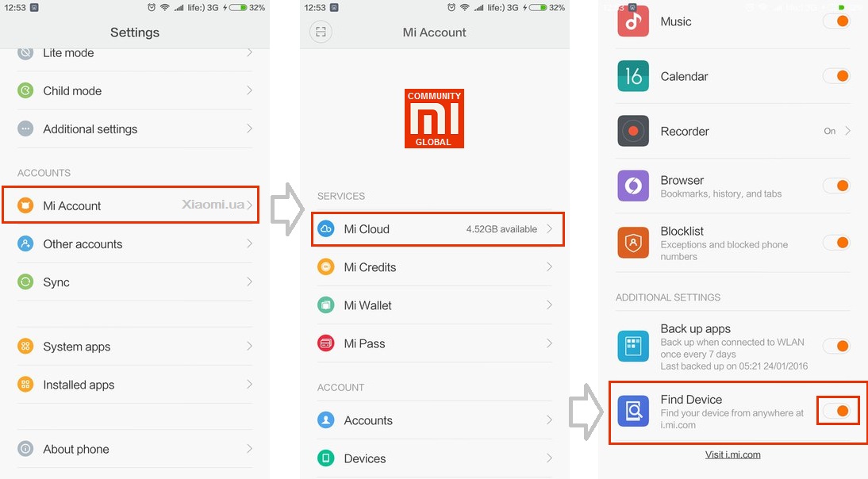Tap the QR scan icon in Mi Account header
Screen dimensions: 868x479
tap(321, 32)
